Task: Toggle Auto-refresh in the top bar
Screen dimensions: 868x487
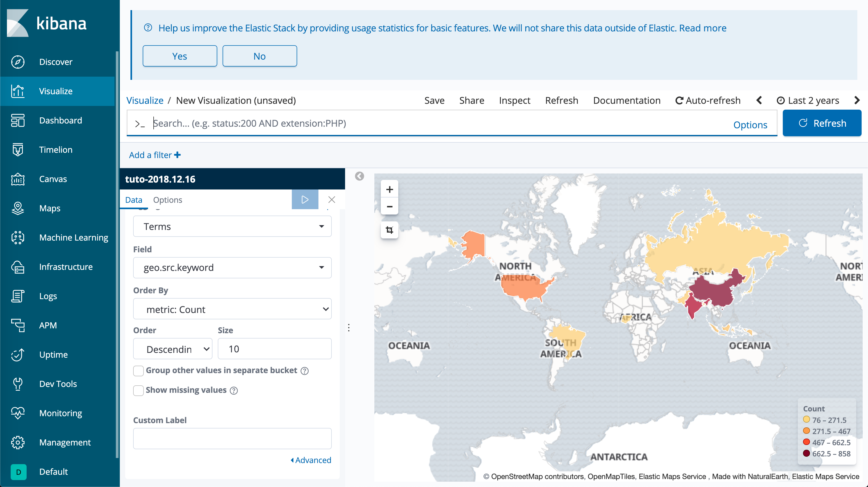Action: click(708, 100)
